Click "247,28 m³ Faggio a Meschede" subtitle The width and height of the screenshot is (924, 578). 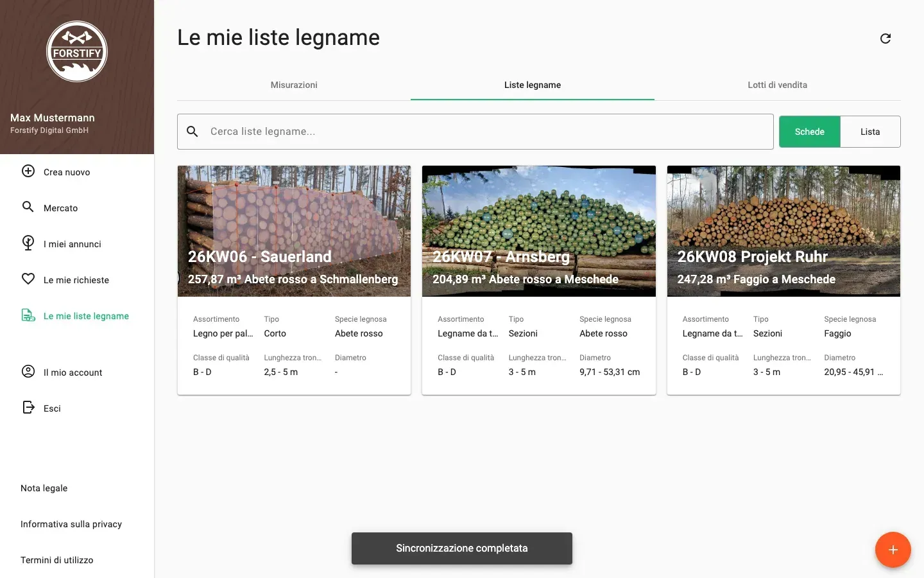tap(757, 279)
